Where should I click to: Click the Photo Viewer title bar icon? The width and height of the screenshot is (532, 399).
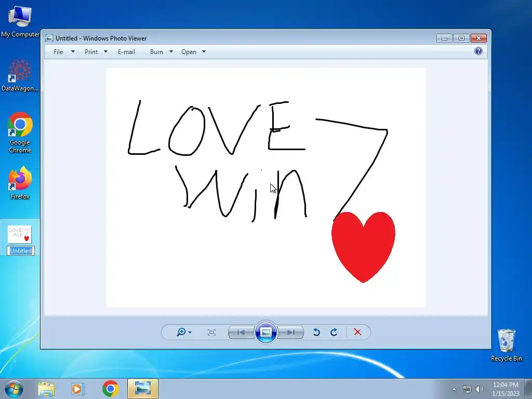click(49, 38)
